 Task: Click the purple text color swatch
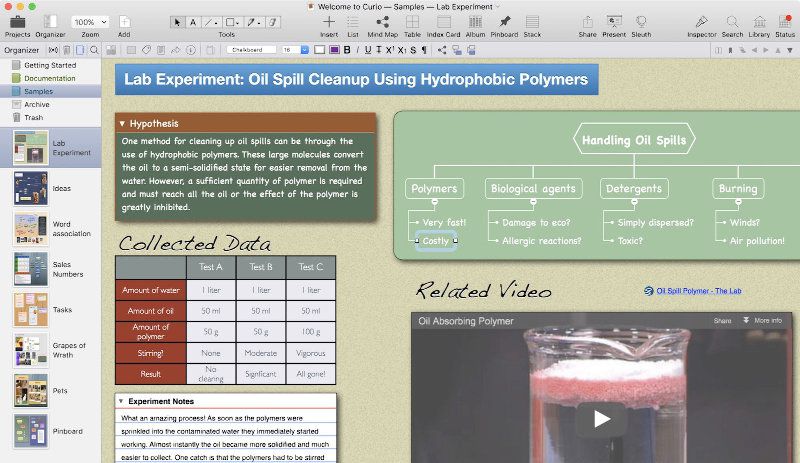[x=333, y=49]
